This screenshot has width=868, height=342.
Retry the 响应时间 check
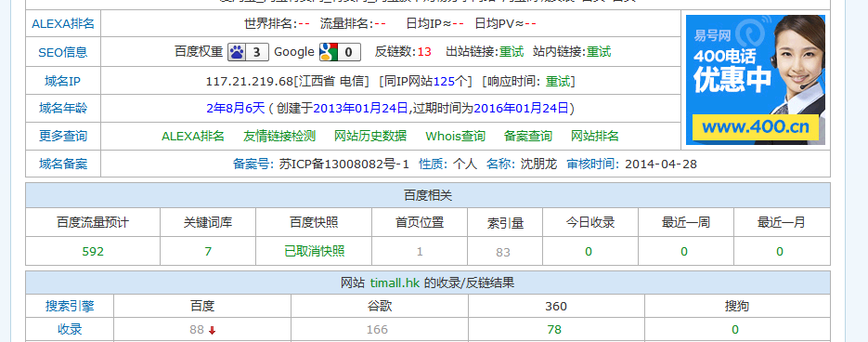point(558,82)
